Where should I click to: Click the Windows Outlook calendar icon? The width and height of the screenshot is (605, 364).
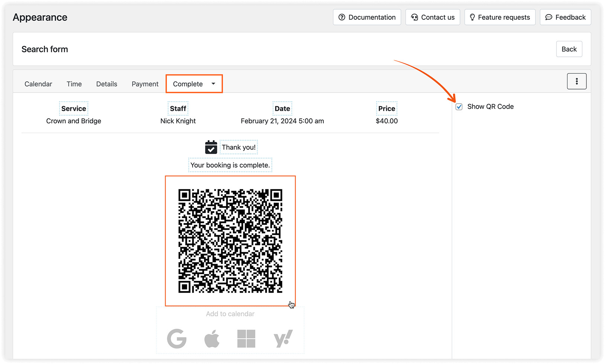click(x=246, y=338)
